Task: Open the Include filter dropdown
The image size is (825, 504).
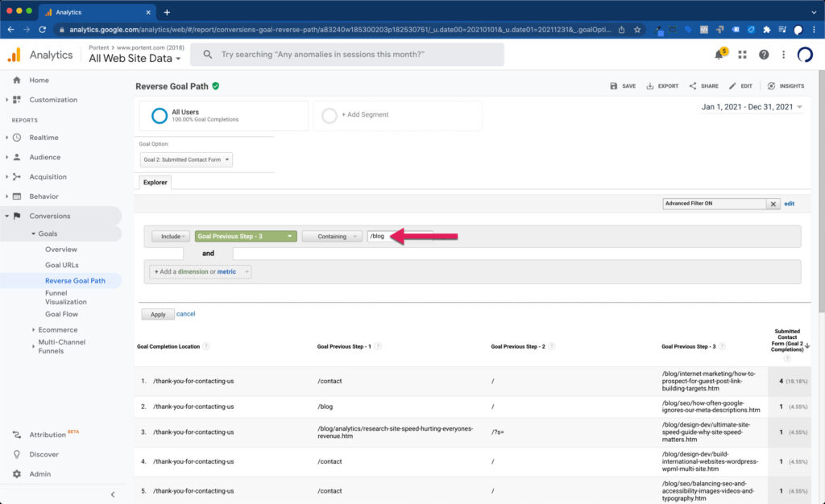Action: click(x=171, y=237)
